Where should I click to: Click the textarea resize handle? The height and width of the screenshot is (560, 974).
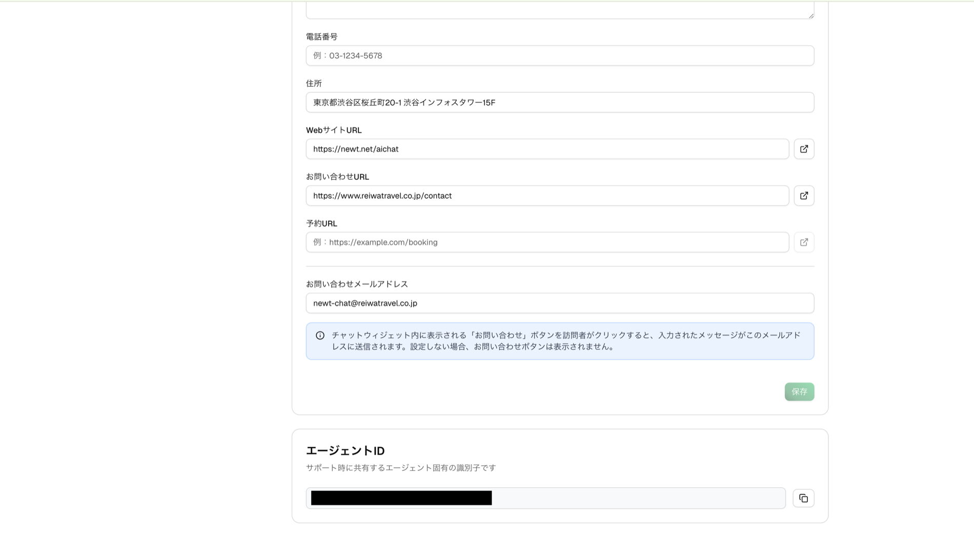[811, 15]
